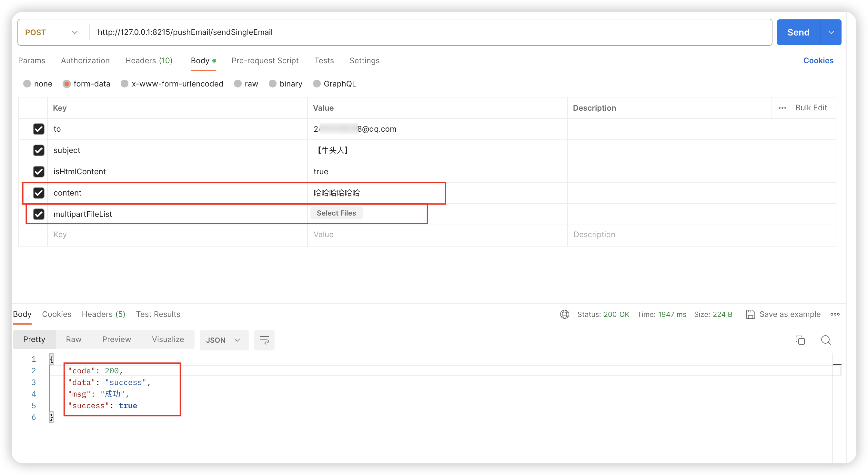Switch to the Headers (10) request tab
The height and width of the screenshot is (475, 868).
tap(149, 61)
